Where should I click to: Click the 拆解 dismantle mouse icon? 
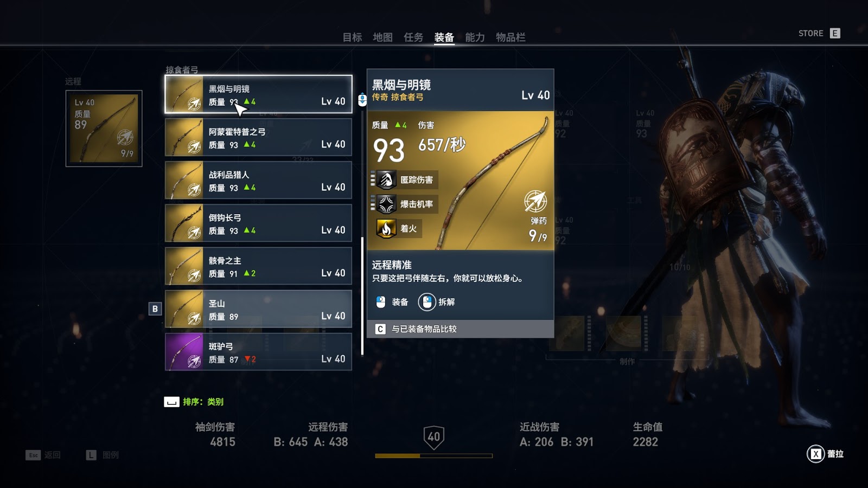[x=427, y=302]
